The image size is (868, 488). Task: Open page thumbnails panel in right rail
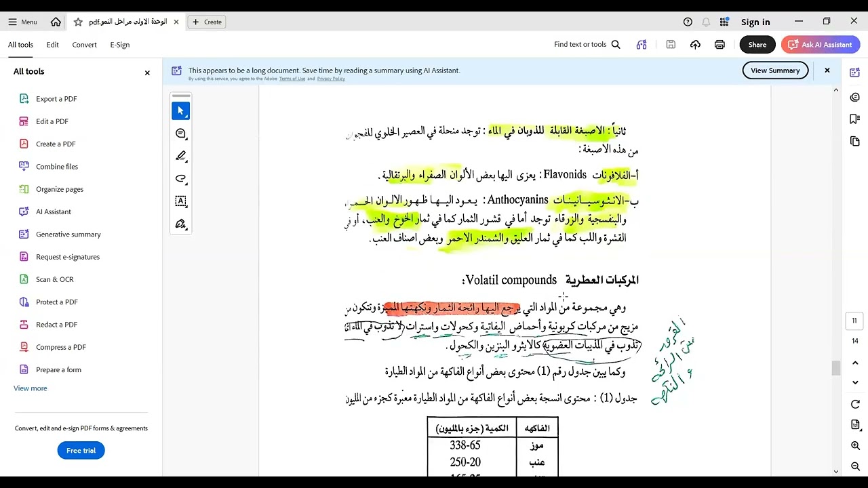pos(854,141)
